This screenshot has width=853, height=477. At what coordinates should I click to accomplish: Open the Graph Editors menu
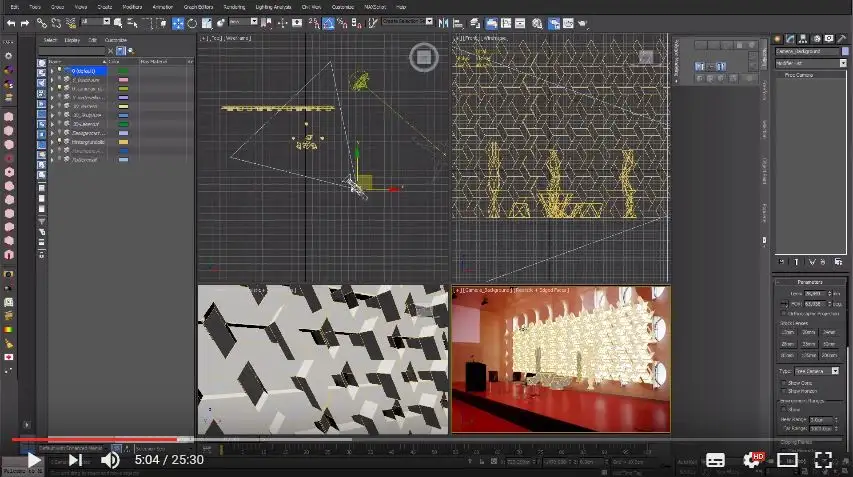(199, 7)
